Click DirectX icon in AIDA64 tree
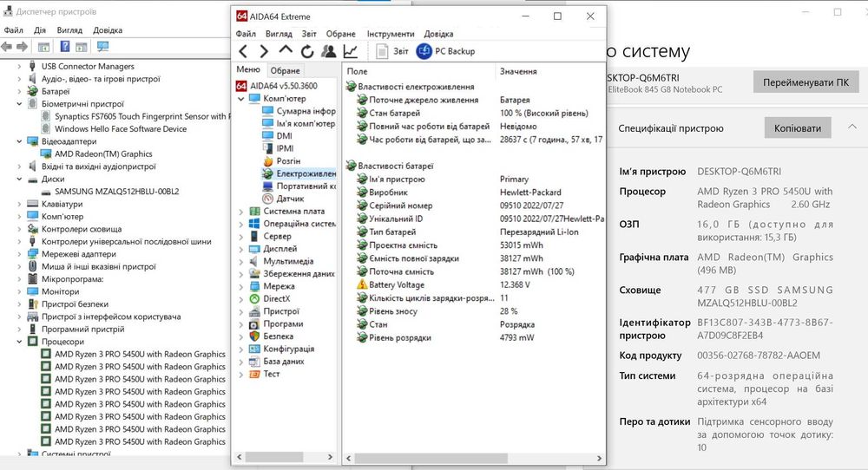This screenshot has width=868, height=470. (x=254, y=298)
